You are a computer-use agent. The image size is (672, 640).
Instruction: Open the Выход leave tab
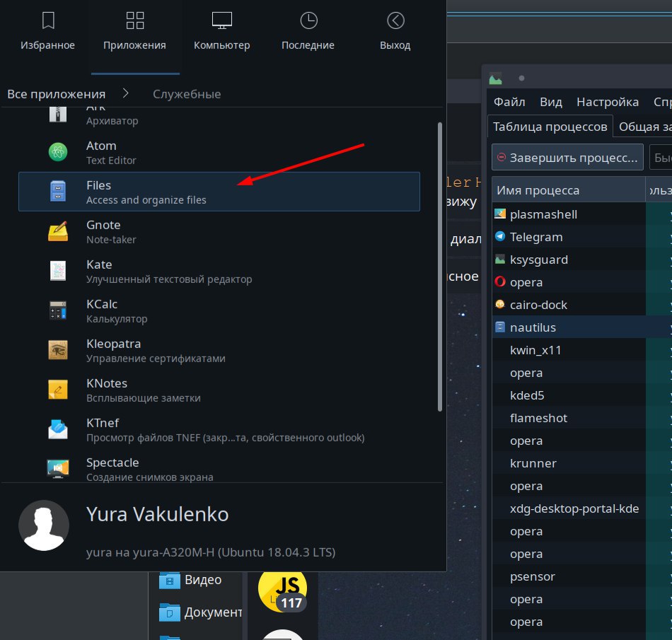click(x=395, y=33)
